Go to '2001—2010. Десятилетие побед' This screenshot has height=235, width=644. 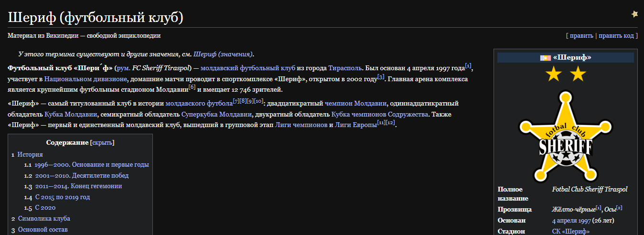tap(82, 175)
